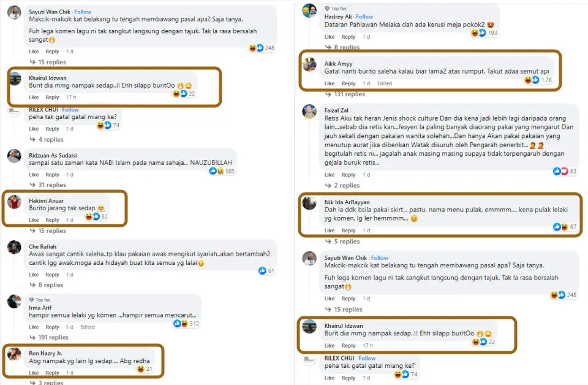Click reaction emojis beside 312 on Irma Arif's comment
588x385 pixels.
(x=181, y=323)
